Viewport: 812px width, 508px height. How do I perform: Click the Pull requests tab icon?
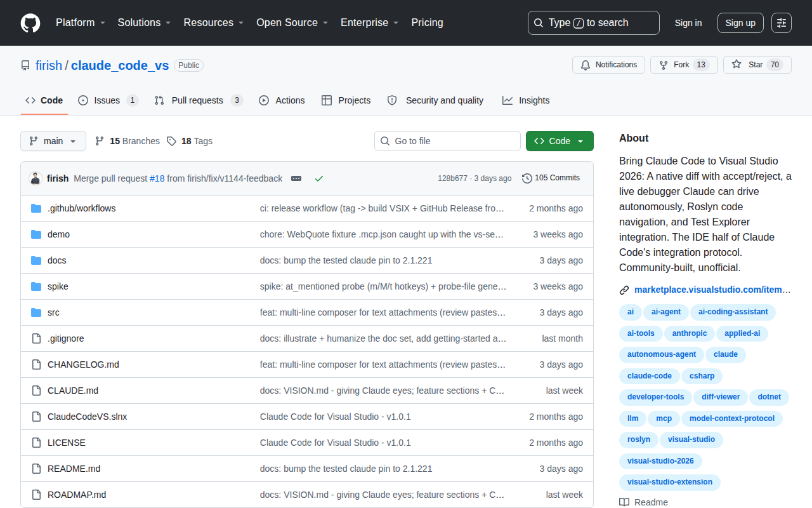(159, 100)
